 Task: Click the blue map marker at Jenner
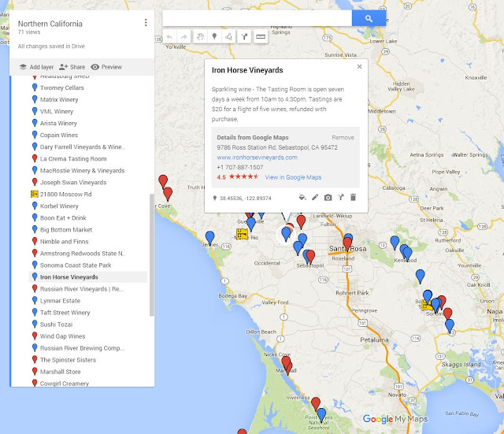pyautogui.click(x=210, y=238)
